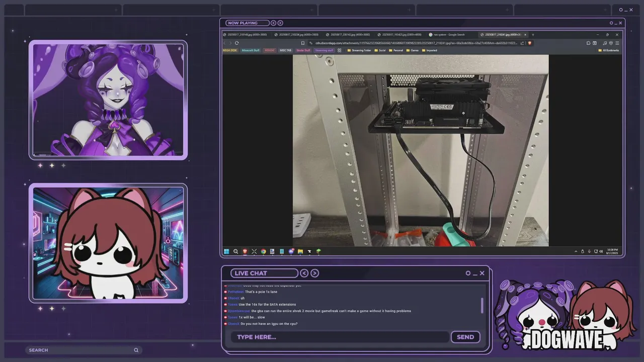This screenshot has width=644, height=362.
Task: Click the LIVE CHAT title label
Action: point(264,273)
